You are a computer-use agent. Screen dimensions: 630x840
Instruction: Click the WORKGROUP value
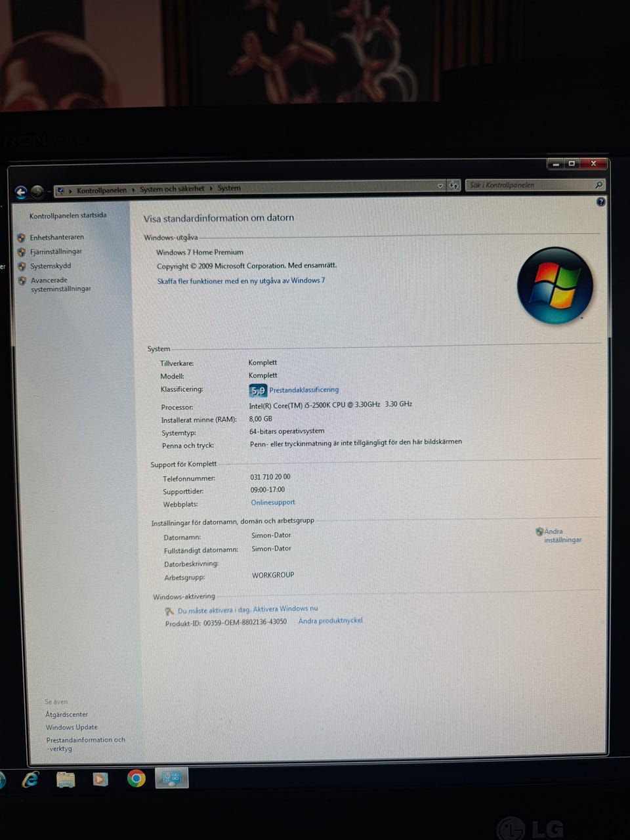coord(273,575)
